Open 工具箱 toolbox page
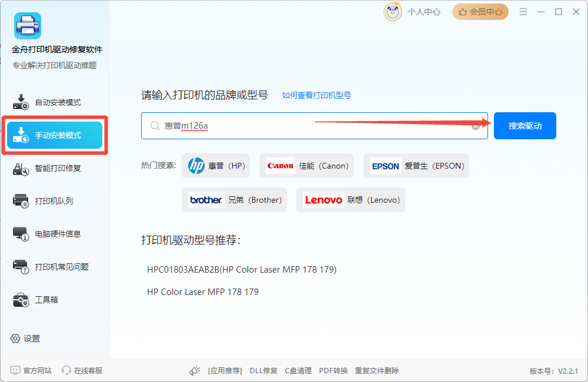588x382 pixels. point(55,300)
